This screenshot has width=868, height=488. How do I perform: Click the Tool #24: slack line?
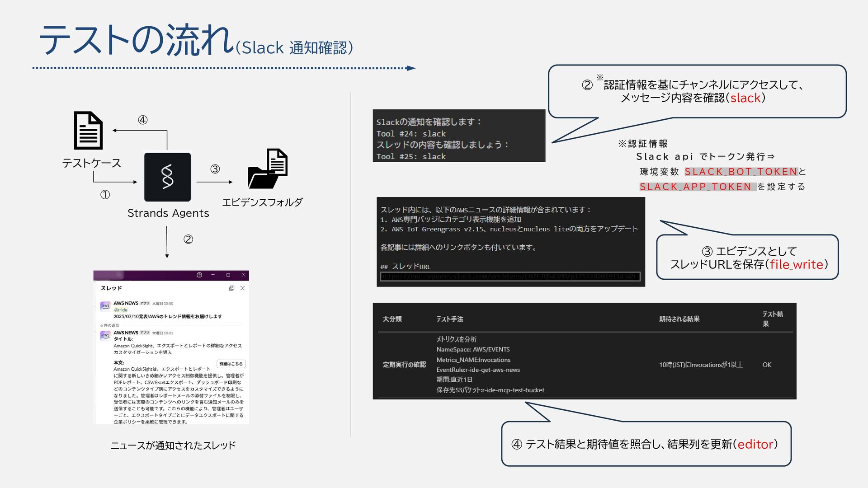point(411,134)
